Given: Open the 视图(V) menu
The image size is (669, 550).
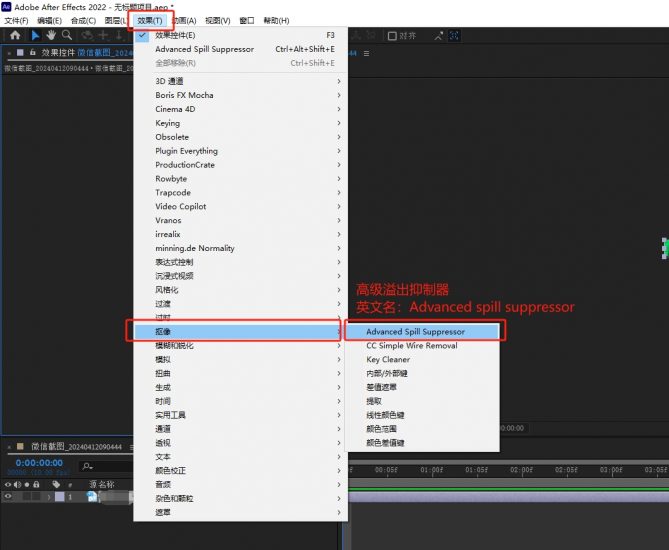Looking at the screenshot, I should (218, 20).
